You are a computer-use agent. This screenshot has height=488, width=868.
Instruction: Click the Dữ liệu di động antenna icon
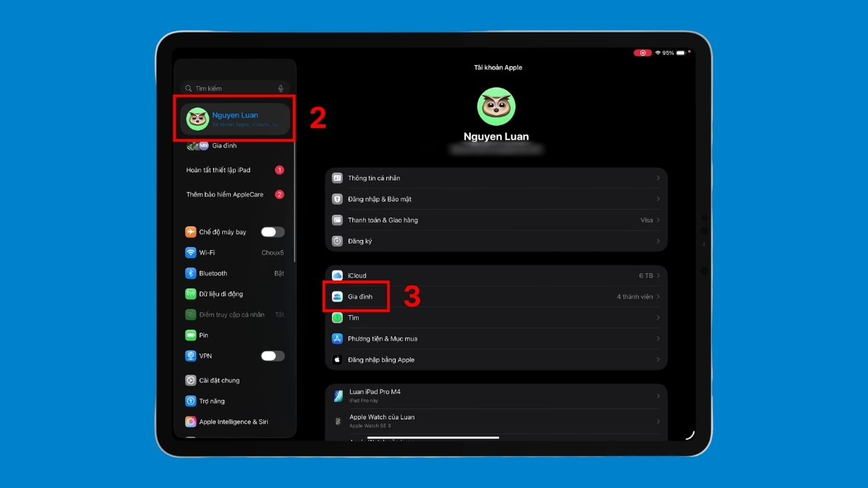coord(191,294)
